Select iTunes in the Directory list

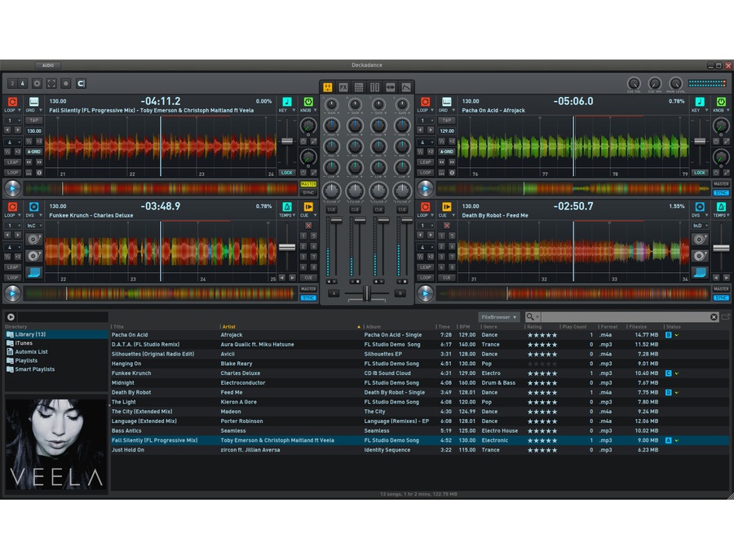pos(24,343)
